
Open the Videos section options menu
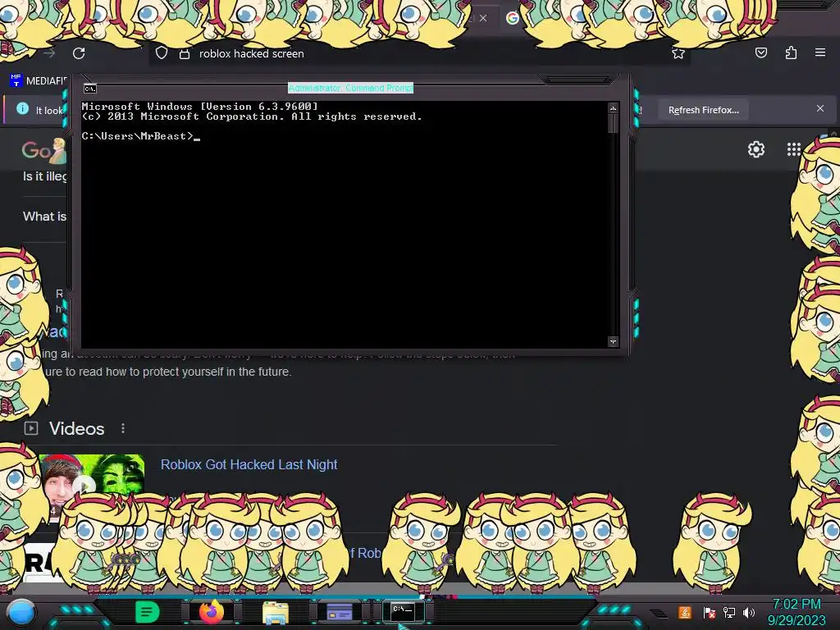[x=123, y=428]
